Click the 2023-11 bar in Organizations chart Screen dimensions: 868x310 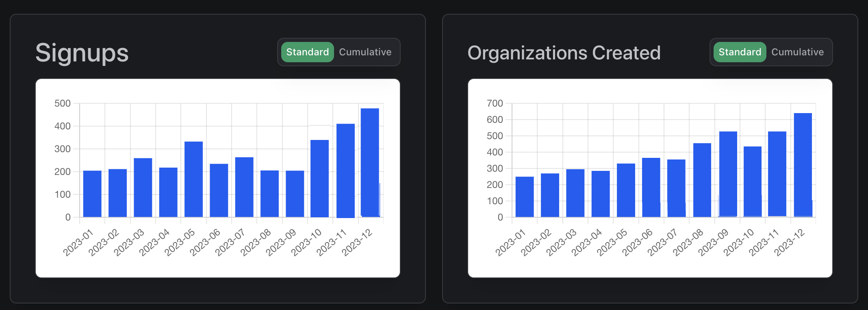click(777, 174)
